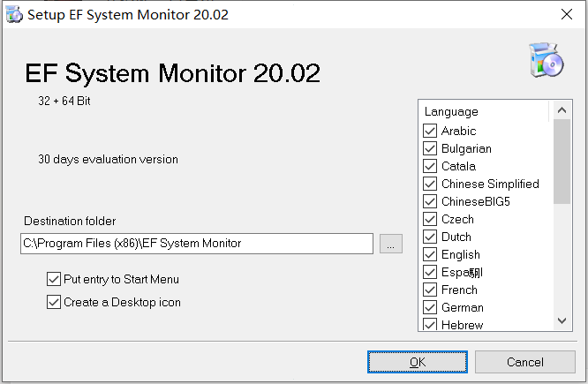
Task: Toggle the Catala language checkbox
Action: [430, 166]
